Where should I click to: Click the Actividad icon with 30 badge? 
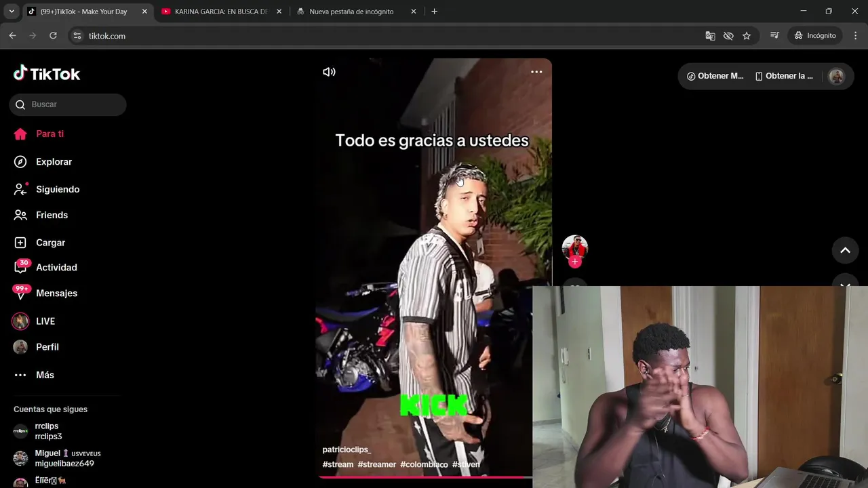pyautogui.click(x=21, y=266)
